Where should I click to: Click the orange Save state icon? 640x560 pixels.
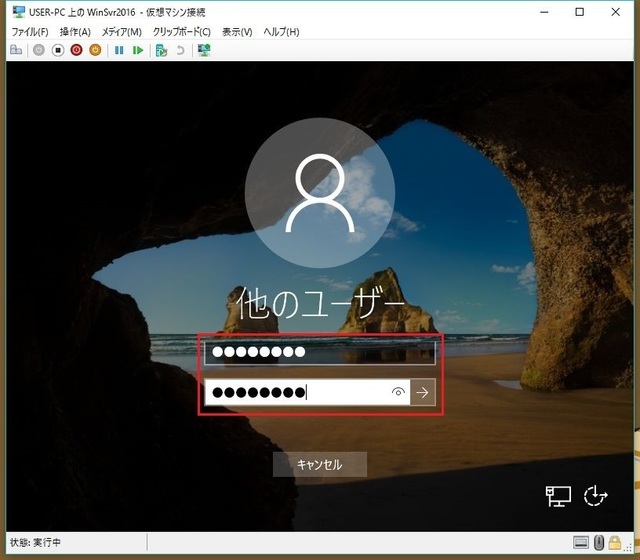coord(95,49)
